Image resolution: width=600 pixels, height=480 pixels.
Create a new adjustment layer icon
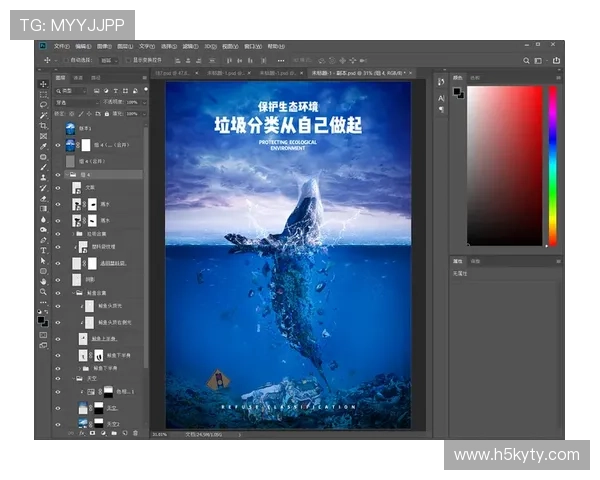[x=103, y=433]
